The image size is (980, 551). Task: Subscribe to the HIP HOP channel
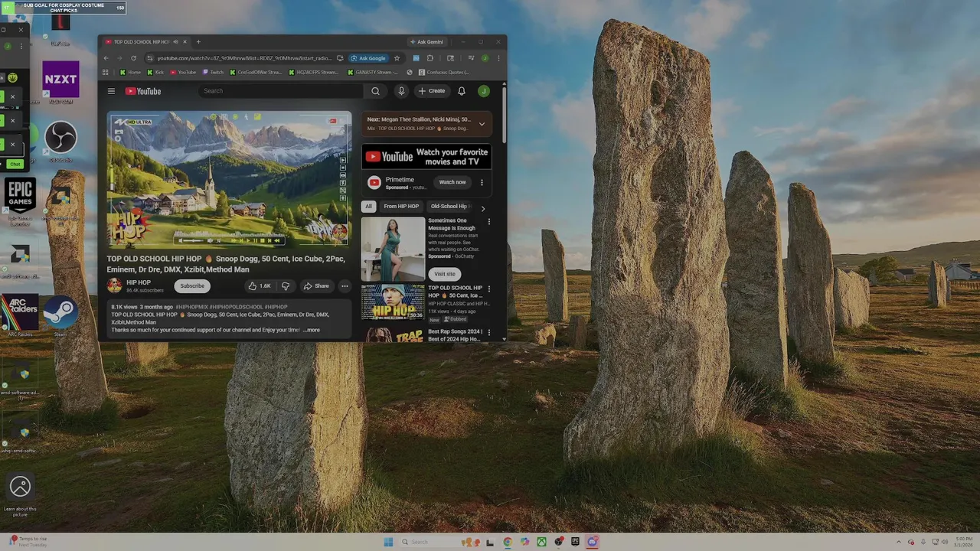192,286
